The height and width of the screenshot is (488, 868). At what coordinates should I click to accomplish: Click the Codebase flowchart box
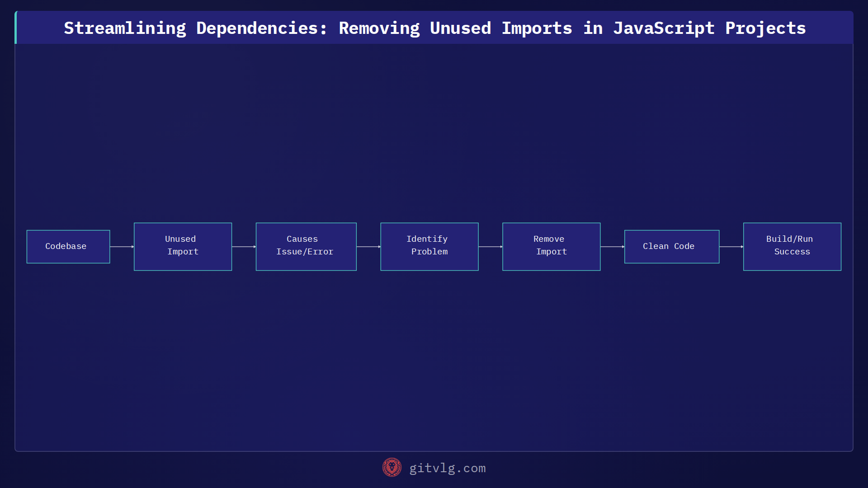[x=68, y=247]
